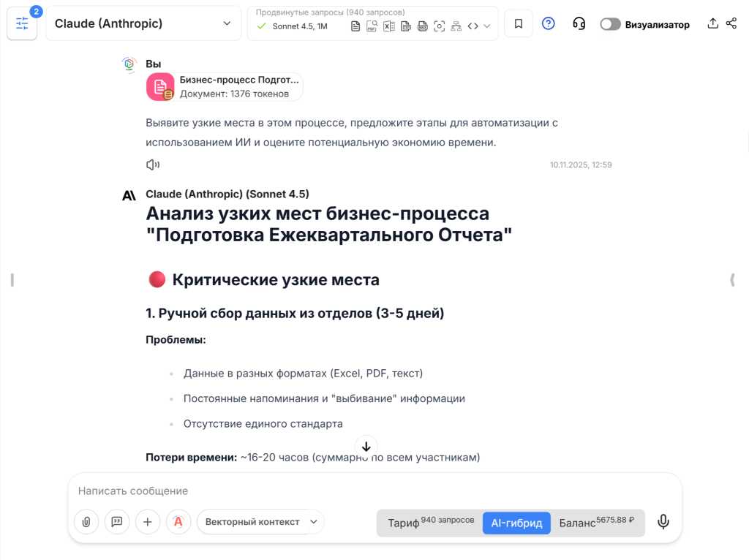Viewport: 749px width, 560px height.
Task: Click the green checkmark next to Sonnet 4.5
Action: click(x=260, y=26)
